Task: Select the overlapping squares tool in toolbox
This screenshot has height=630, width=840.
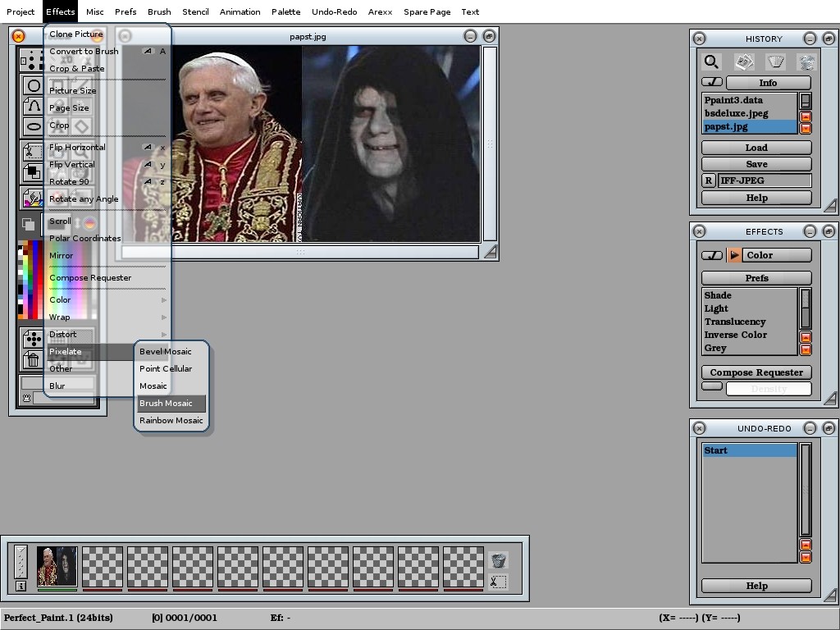Action: tap(32, 172)
